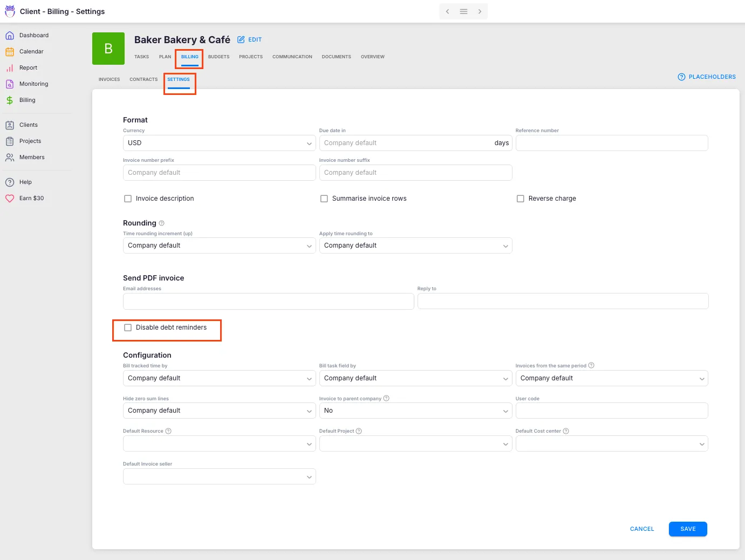Open the Report section

29,67
